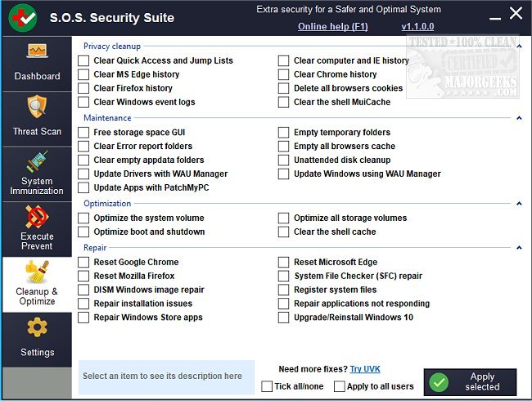Click the Threat Scan magnifier icon

37,108
